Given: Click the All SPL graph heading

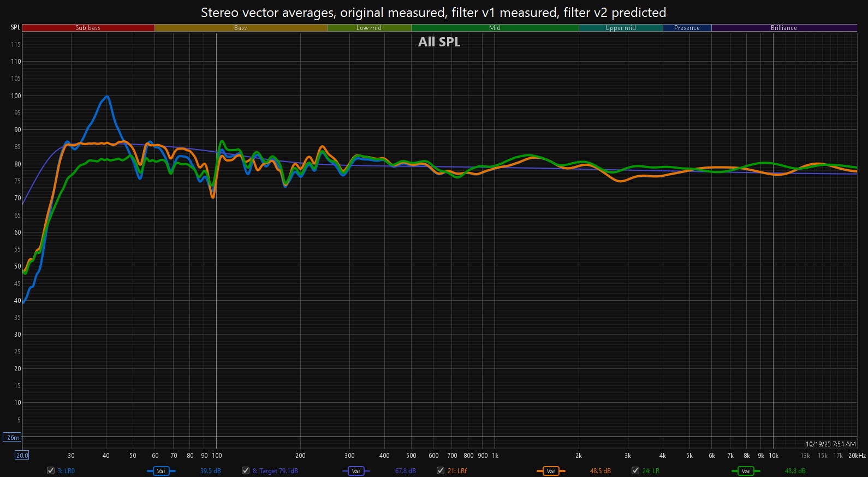Looking at the screenshot, I should click(x=439, y=42).
